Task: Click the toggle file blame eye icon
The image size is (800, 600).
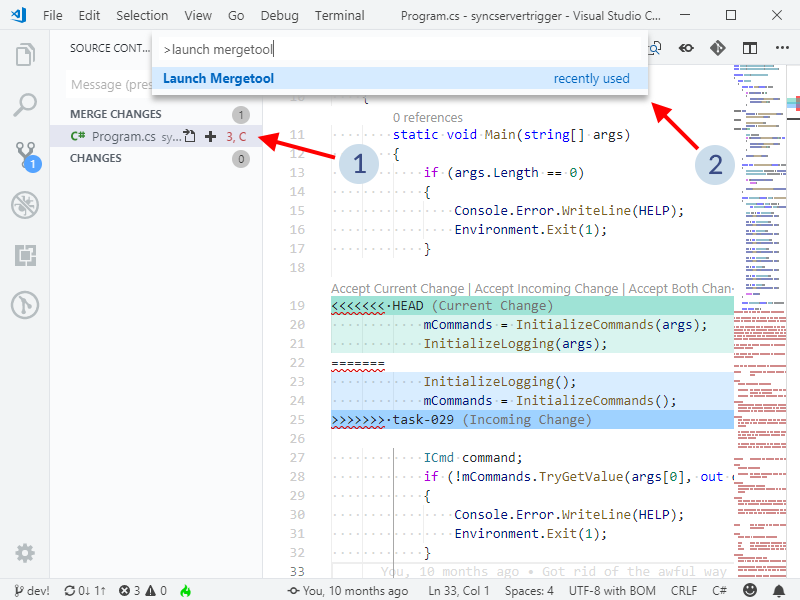Action: [686, 48]
